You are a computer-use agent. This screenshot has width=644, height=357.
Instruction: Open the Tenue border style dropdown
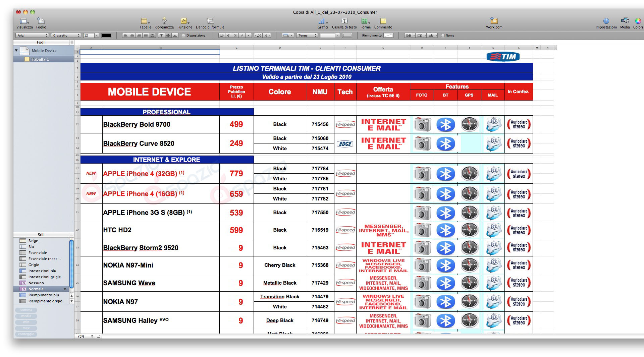pyautogui.click(x=307, y=35)
